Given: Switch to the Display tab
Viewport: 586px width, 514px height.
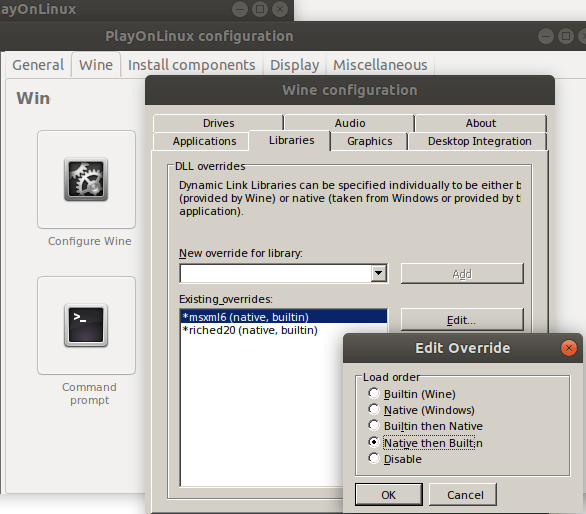Looking at the screenshot, I should click(x=294, y=65).
